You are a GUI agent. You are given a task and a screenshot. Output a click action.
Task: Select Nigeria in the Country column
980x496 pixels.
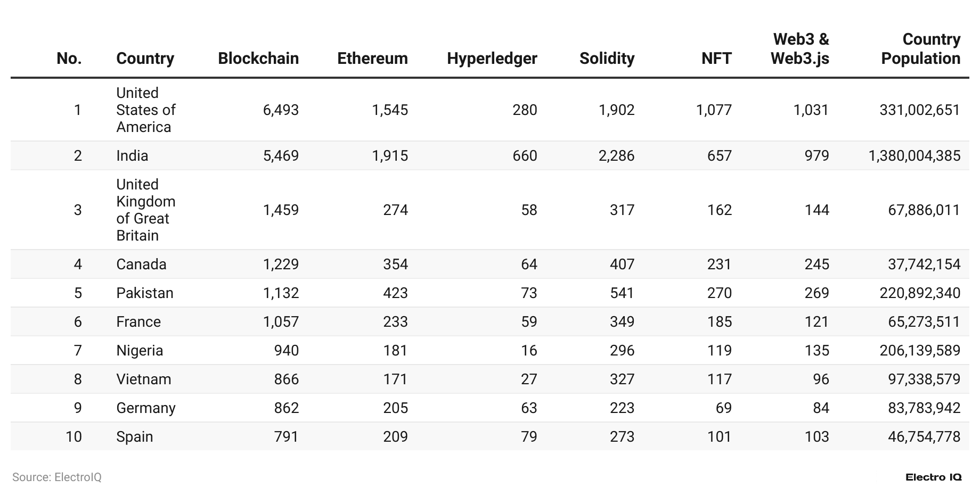coord(140,350)
